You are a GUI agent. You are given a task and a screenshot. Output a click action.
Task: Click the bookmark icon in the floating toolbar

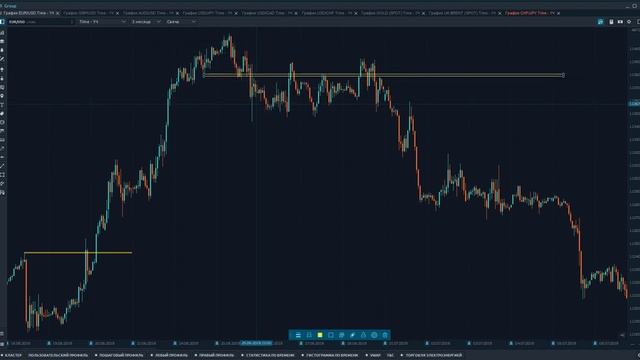point(309,335)
